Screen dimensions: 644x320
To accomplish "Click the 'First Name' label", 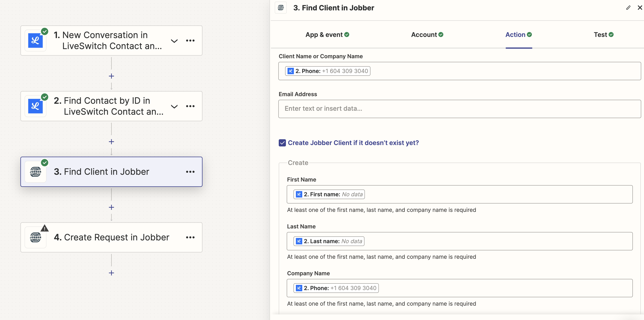I will 301,180.
